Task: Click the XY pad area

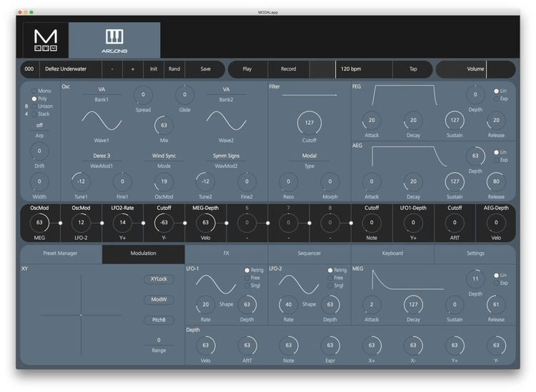Action: (81, 314)
